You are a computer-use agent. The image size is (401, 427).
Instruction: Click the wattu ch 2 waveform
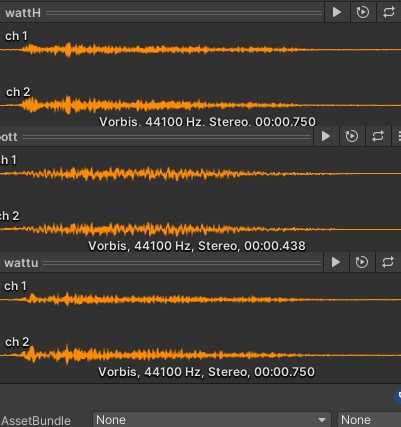click(x=200, y=355)
